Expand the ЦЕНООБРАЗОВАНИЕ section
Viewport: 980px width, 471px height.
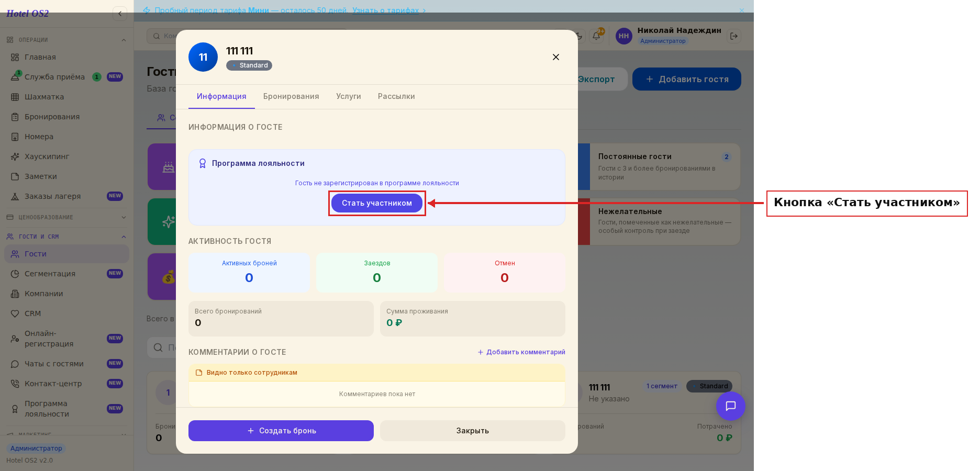124,217
